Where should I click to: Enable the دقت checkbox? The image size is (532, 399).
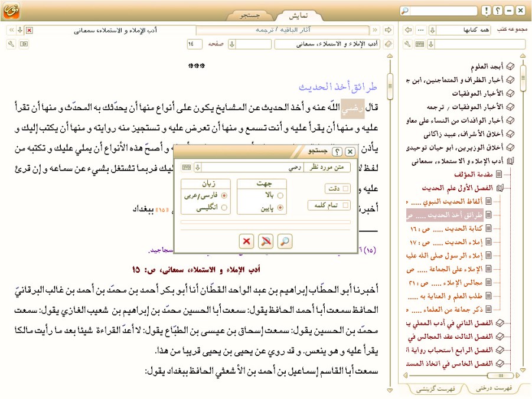tap(345, 189)
